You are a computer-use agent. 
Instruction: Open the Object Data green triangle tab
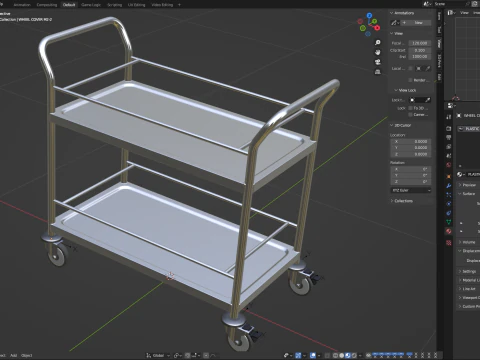449,222
